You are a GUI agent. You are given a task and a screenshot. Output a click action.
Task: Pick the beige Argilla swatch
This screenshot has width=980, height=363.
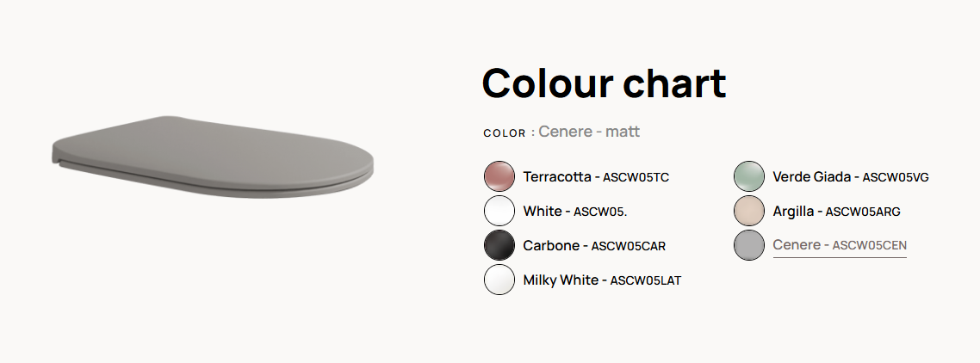pyautogui.click(x=748, y=211)
